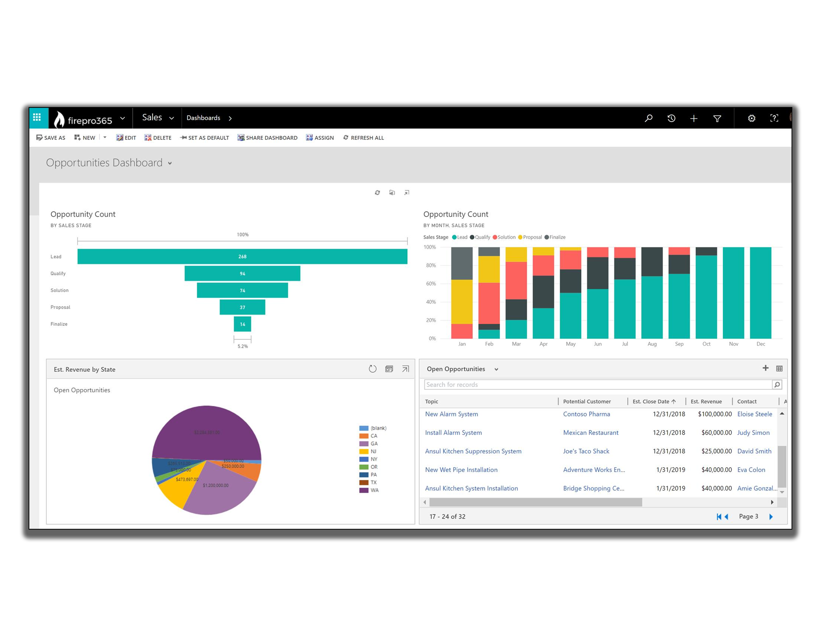Click vertical scrollbar up arrow in grid
Image resolution: width=834 pixels, height=644 pixels.
[782, 414]
